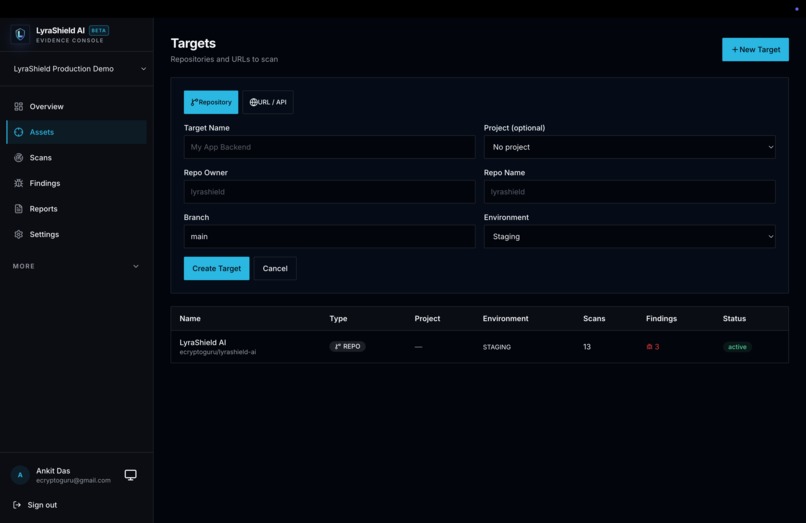Click the monitor theme icon beside Ankit Das
Screen dimensions: 806x523
[131, 475]
